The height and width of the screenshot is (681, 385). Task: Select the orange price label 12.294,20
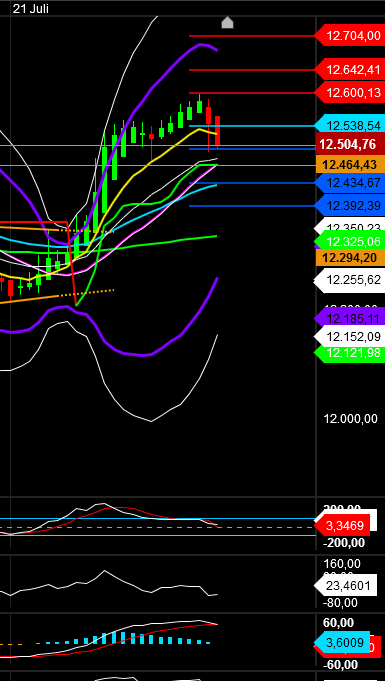pos(350,258)
